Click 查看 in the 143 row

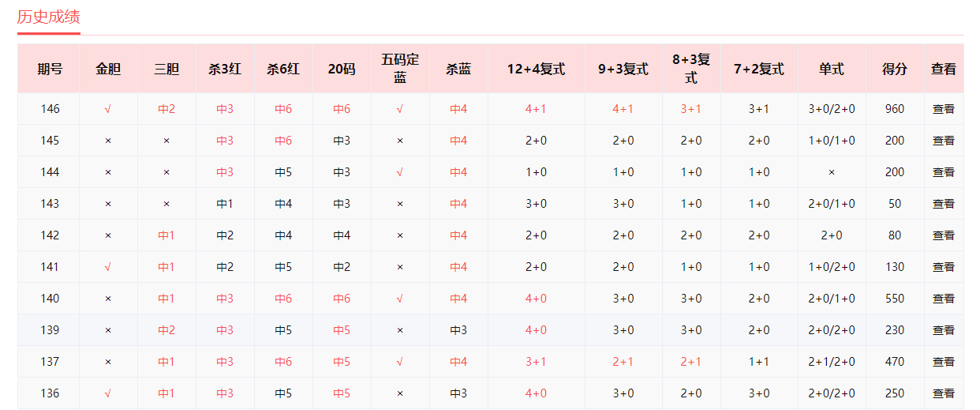943,204
